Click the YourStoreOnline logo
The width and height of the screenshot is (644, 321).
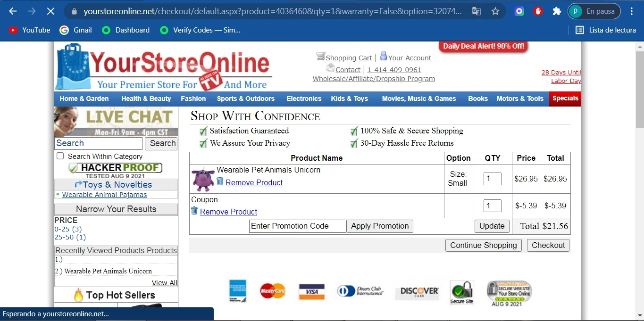click(163, 66)
